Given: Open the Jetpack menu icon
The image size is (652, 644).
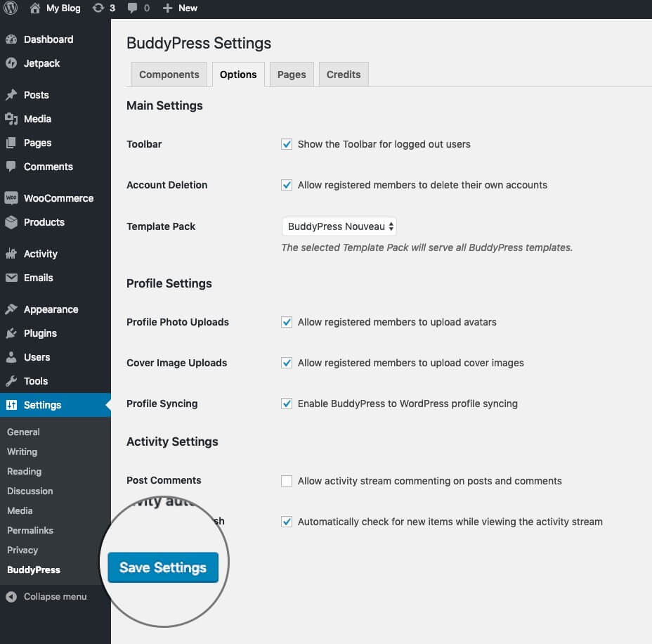Looking at the screenshot, I should click(11, 63).
